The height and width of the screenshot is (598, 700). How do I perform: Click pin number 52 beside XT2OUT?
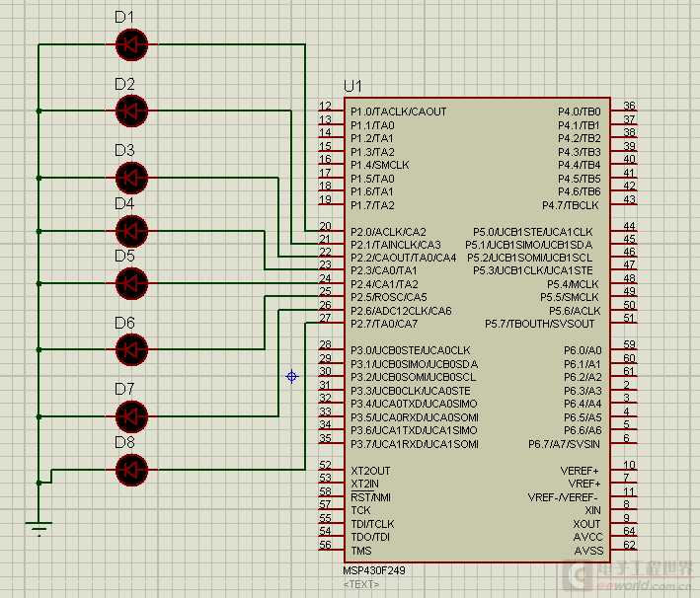point(326,465)
